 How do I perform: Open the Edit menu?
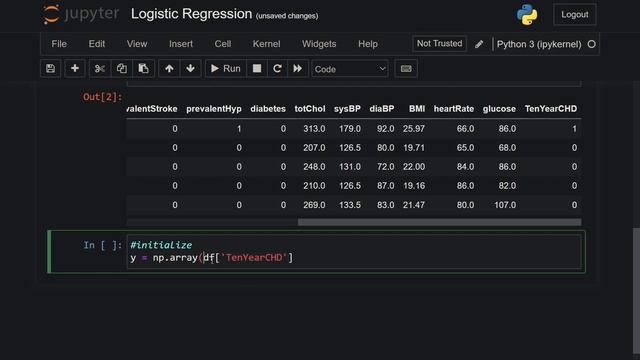click(x=97, y=44)
